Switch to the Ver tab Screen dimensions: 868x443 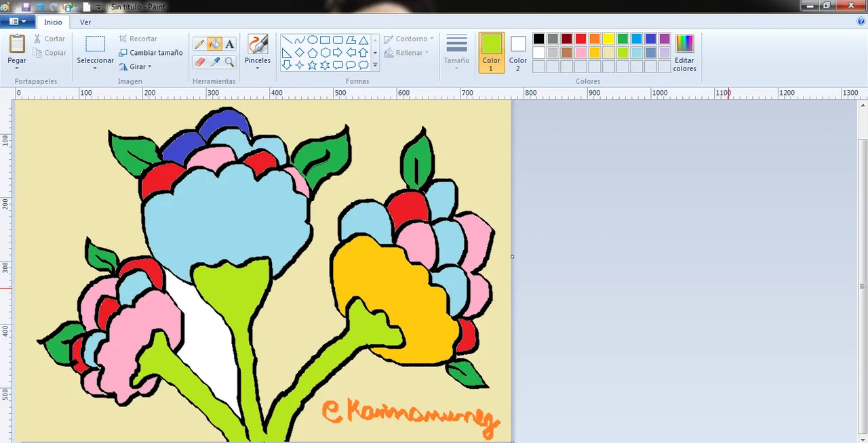point(85,22)
